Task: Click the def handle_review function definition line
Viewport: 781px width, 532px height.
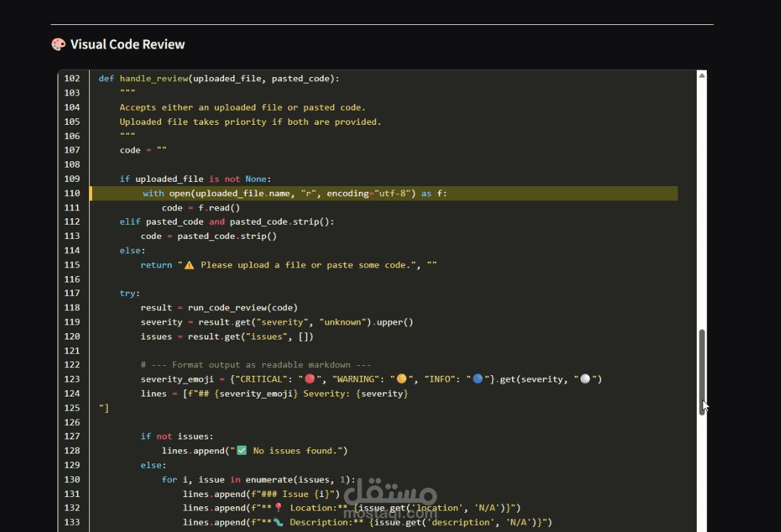Action: pos(219,78)
